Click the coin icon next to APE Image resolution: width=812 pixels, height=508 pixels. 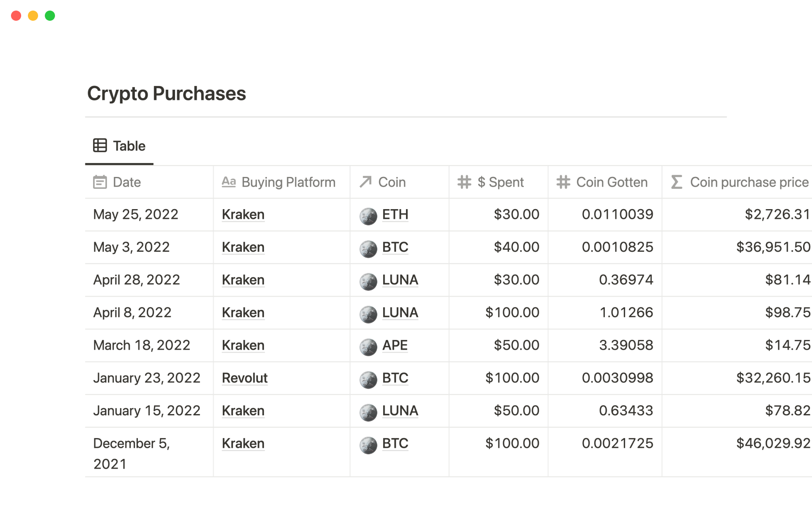pyautogui.click(x=368, y=347)
